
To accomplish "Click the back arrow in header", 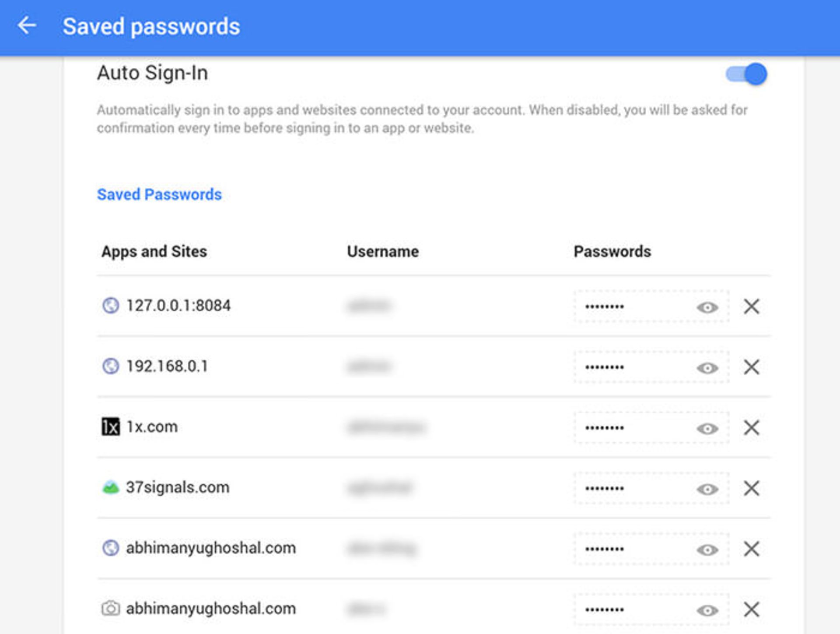I will [27, 25].
